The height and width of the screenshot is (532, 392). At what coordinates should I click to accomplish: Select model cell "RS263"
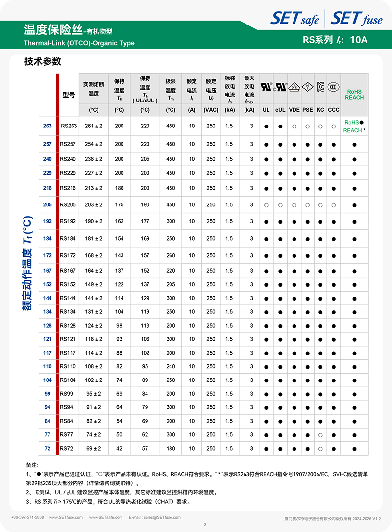tap(69, 126)
